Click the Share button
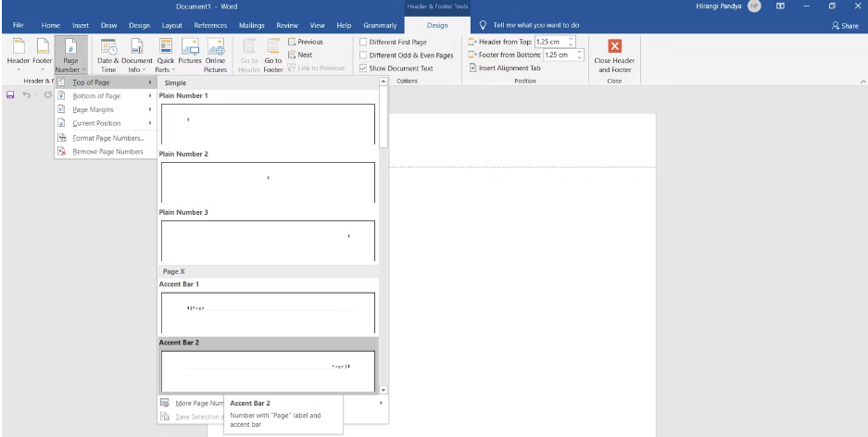868x437 pixels. pos(845,25)
